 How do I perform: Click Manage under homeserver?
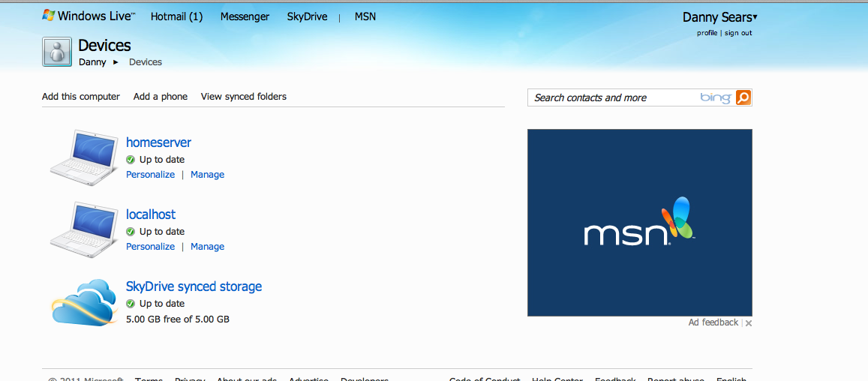pos(208,175)
